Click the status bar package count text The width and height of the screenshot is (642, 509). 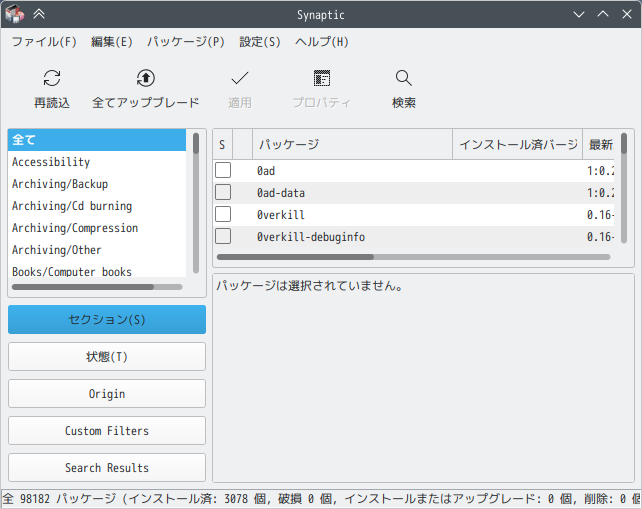[x=321, y=499]
